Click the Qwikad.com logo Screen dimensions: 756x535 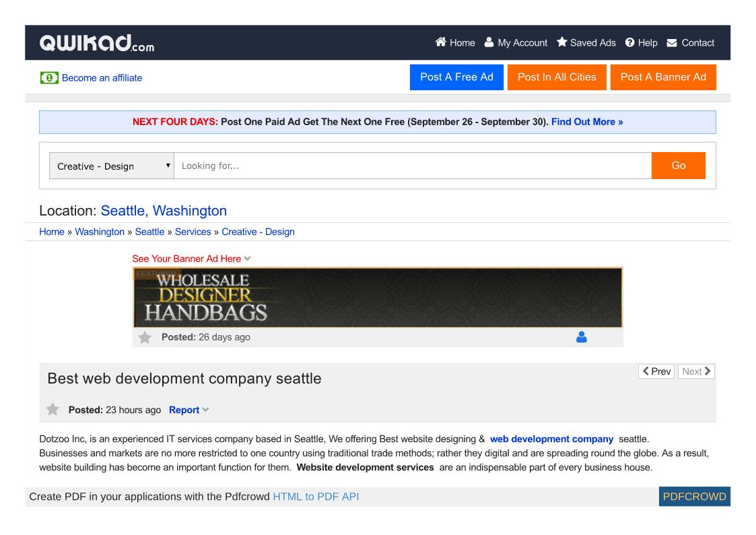tap(97, 43)
